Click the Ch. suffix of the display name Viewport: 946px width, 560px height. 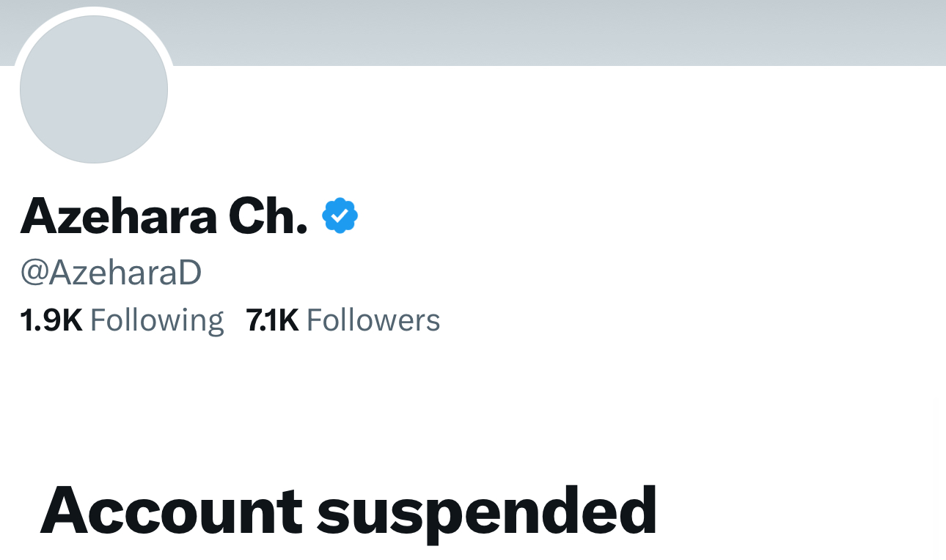(x=268, y=216)
